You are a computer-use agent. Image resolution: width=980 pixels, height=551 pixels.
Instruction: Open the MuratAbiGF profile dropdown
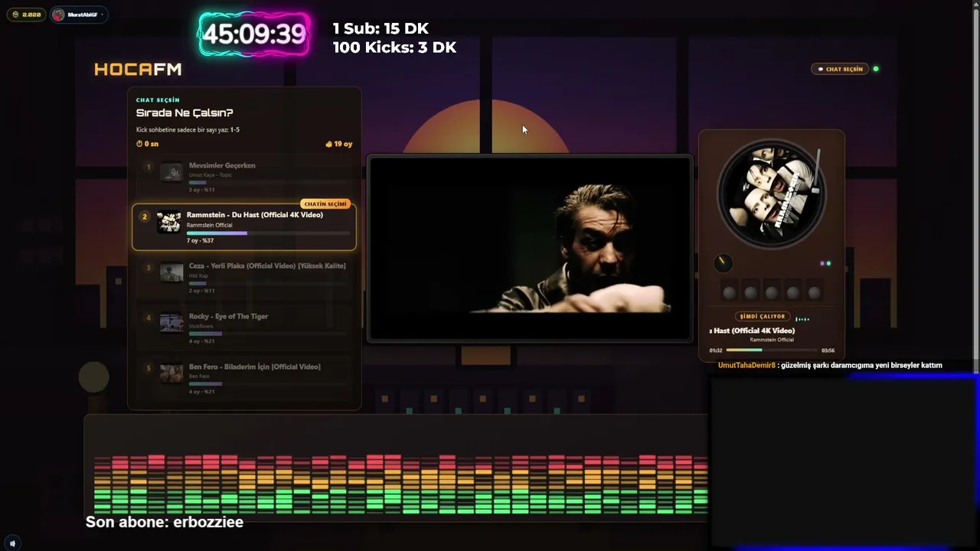tap(80, 15)
